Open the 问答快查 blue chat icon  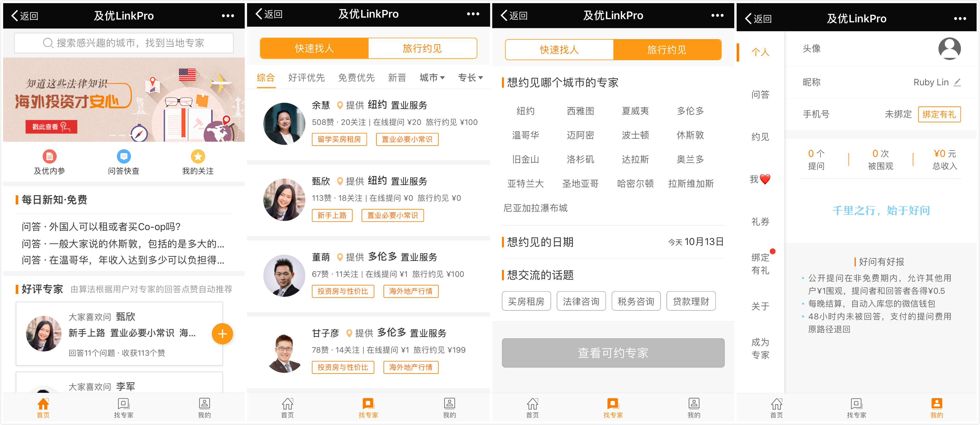124,156
